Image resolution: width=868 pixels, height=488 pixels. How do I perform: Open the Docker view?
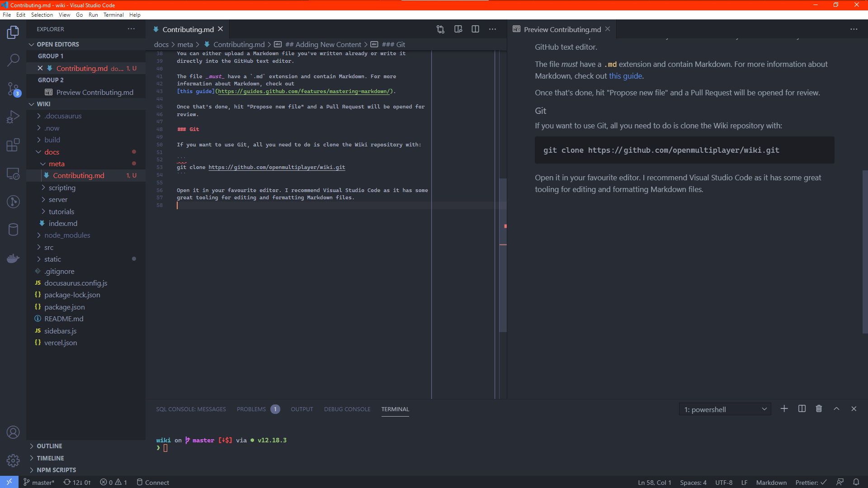click(x=13, y=258)
